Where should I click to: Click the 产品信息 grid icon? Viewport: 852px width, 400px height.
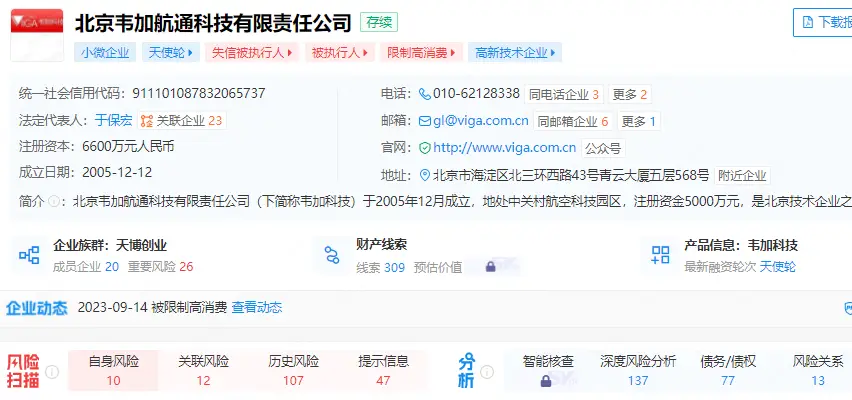coord(661,254)
